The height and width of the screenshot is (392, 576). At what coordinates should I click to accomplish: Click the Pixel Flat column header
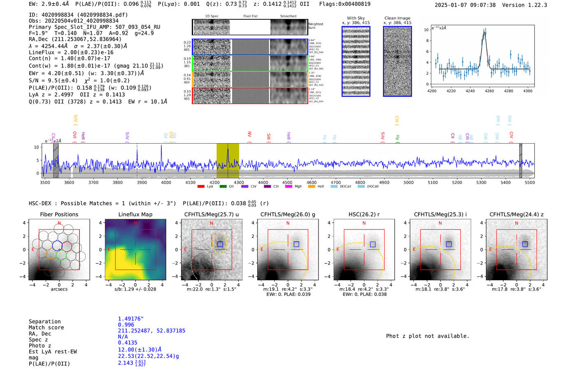click(250, 16)
